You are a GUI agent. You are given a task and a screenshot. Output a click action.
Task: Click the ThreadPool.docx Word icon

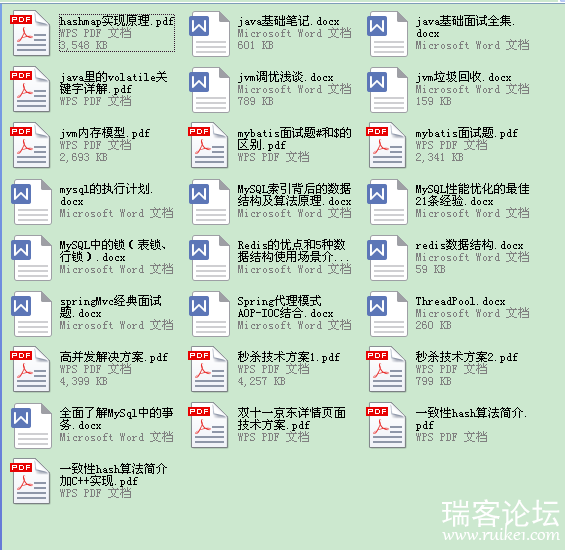coord(388,314)
